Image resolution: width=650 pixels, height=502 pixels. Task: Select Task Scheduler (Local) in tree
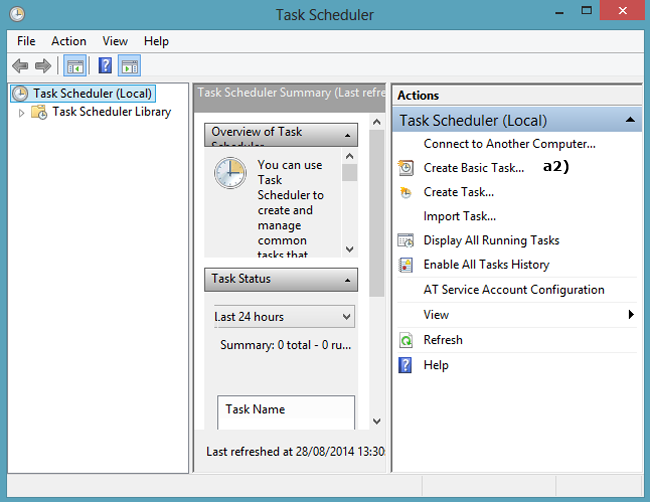[x=92, y=93]
